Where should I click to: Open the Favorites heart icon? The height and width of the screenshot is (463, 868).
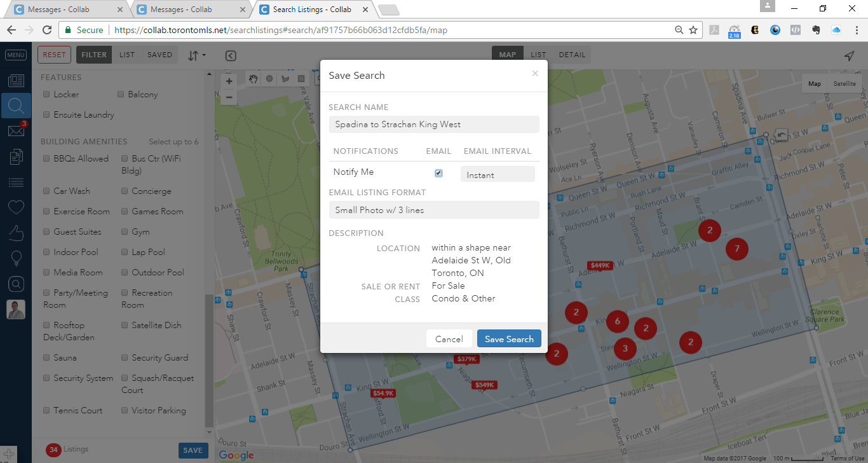(16, 207)
